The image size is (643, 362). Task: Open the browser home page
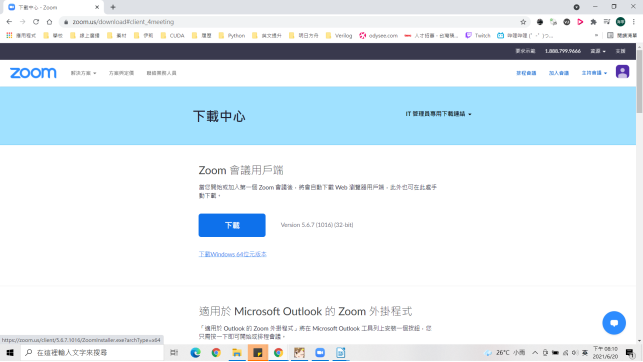[x=49, y=22]
